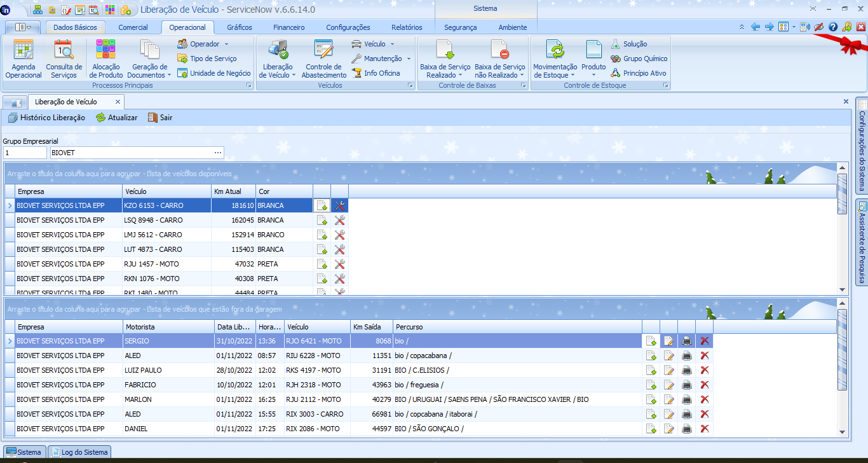This screenshot has width=868, height=463.
Task: Open Grupo Empresarial lookup ellipsis button
Action: pos(218,153)
